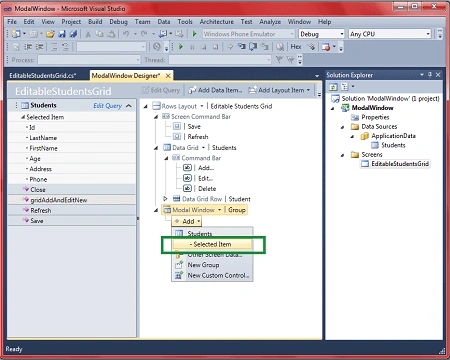Select ApplicationData in Solution Explorer
450x360 pixels.
393,136
